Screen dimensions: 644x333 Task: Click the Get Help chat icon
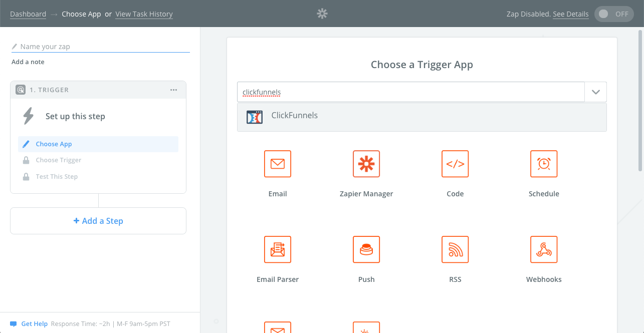click(14, 324)
